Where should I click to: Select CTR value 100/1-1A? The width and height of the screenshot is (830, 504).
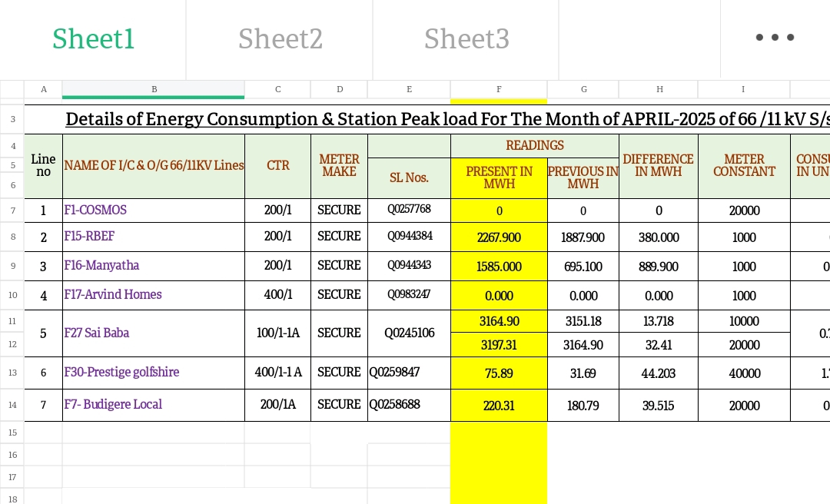tap(278, 333)
